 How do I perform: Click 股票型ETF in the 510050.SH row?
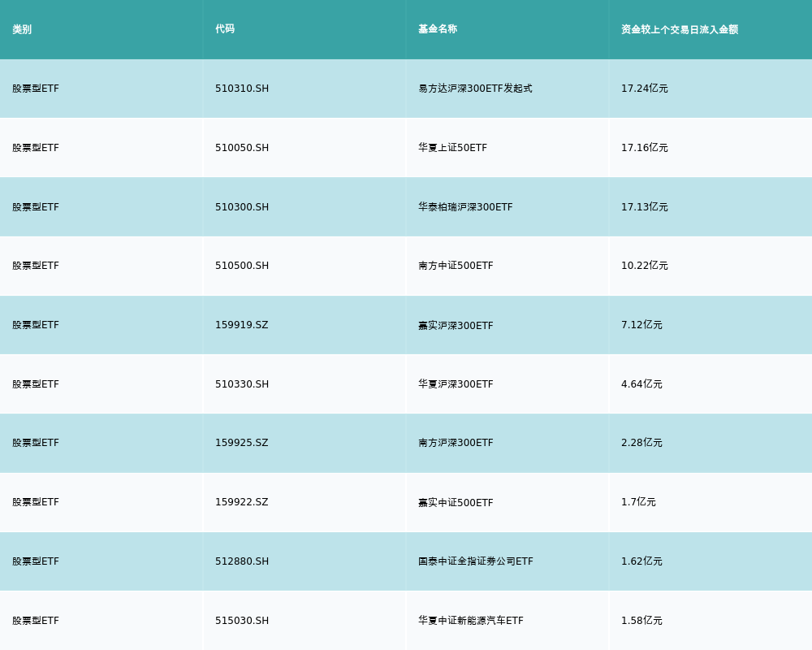coord(36,148)
